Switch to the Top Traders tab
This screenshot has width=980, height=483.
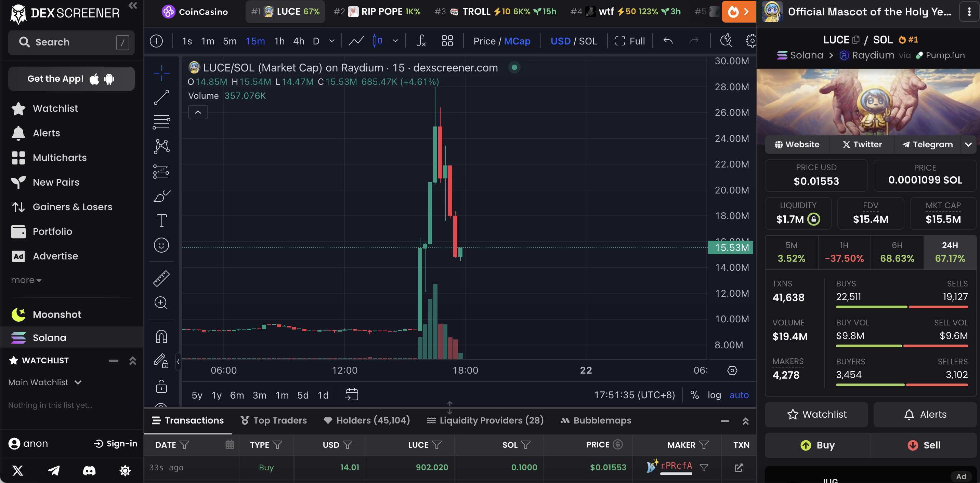pos(274,420)
